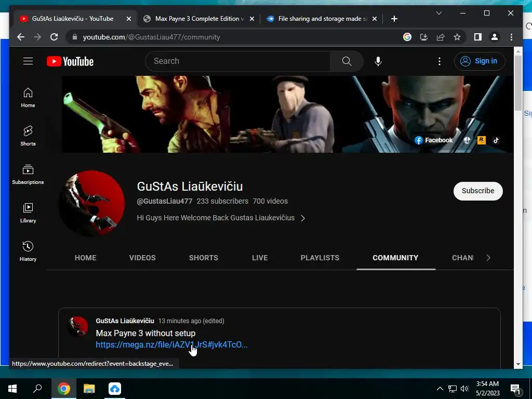Open the notification center icon
This screenshot has height=399, width=532.
pyautogui.click(x=516, y=389)
